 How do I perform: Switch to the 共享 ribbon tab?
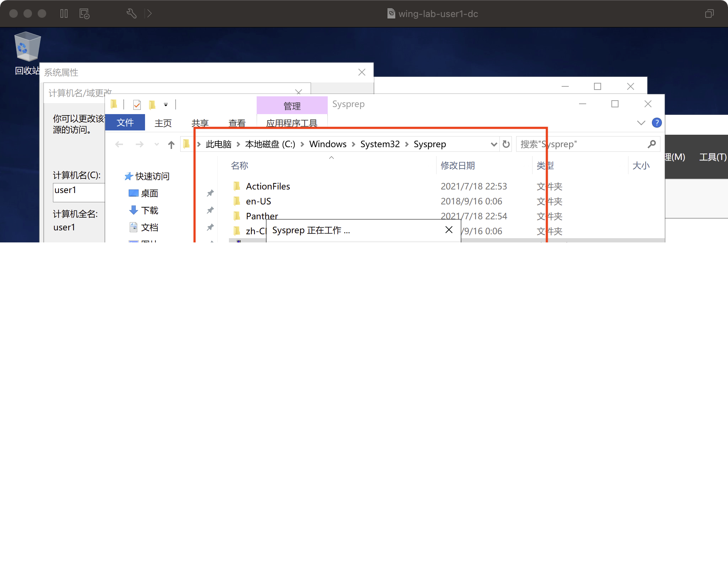[200, 123]
